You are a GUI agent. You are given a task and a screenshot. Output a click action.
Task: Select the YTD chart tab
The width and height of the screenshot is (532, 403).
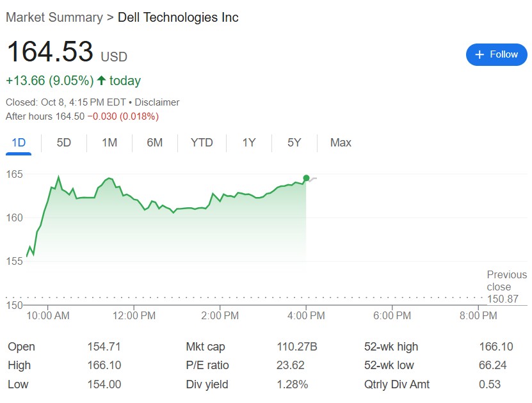pos(202,143)
